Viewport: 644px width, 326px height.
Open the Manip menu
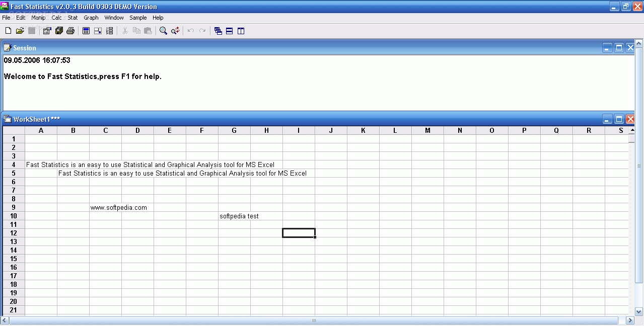(38, 18)
